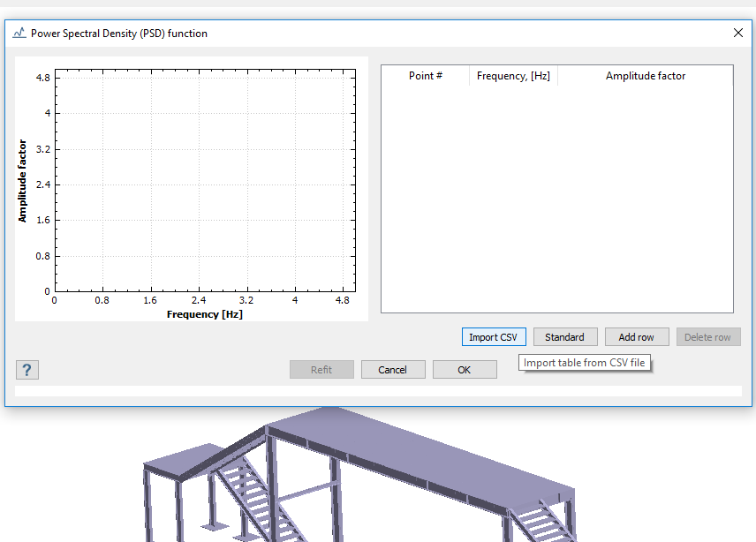This screenshot has width=756, height=542.
Task: Click the Amplitude factor column header
Action: point(645,76)
